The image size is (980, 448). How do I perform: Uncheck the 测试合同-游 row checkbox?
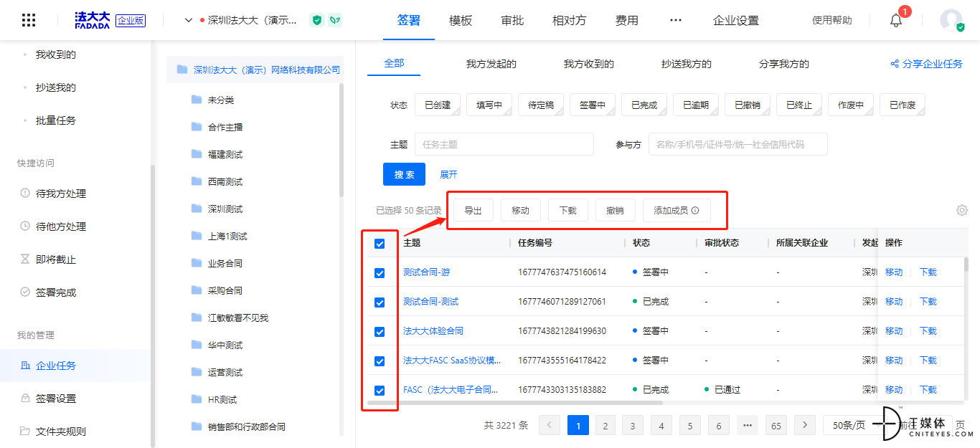380,273
